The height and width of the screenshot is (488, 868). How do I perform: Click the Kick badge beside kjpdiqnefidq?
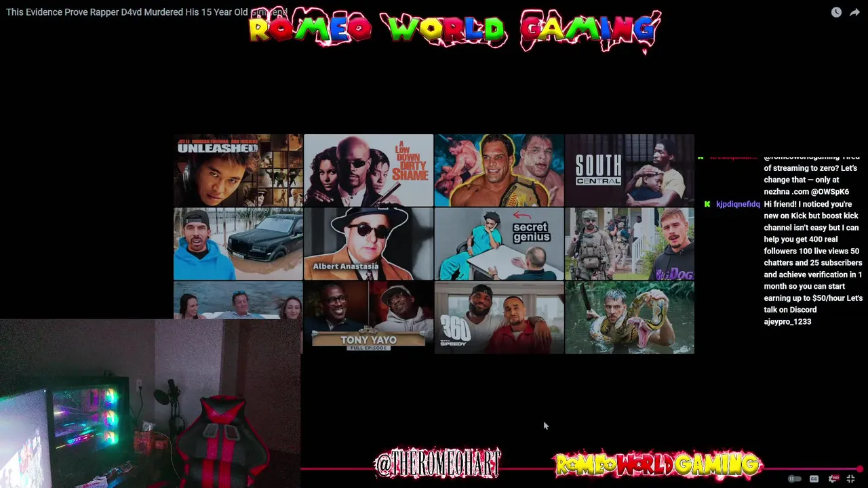click(707, 204)
